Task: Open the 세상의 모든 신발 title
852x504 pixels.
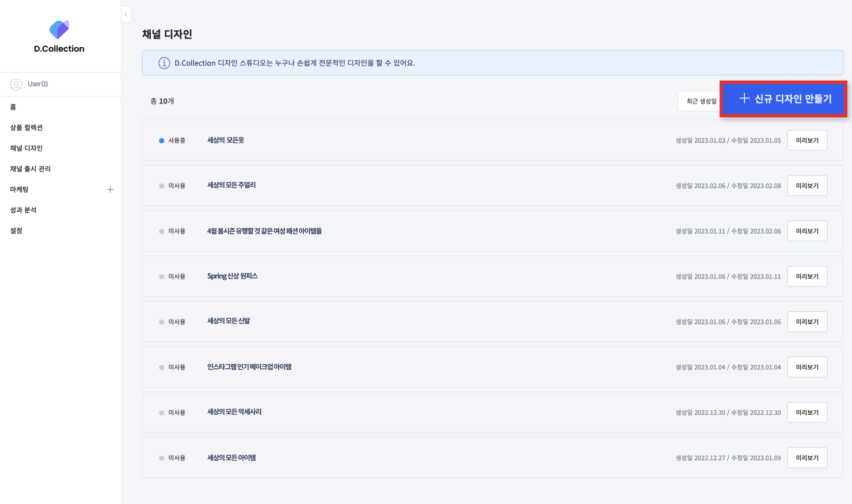Action: click(x=229, y=321)
